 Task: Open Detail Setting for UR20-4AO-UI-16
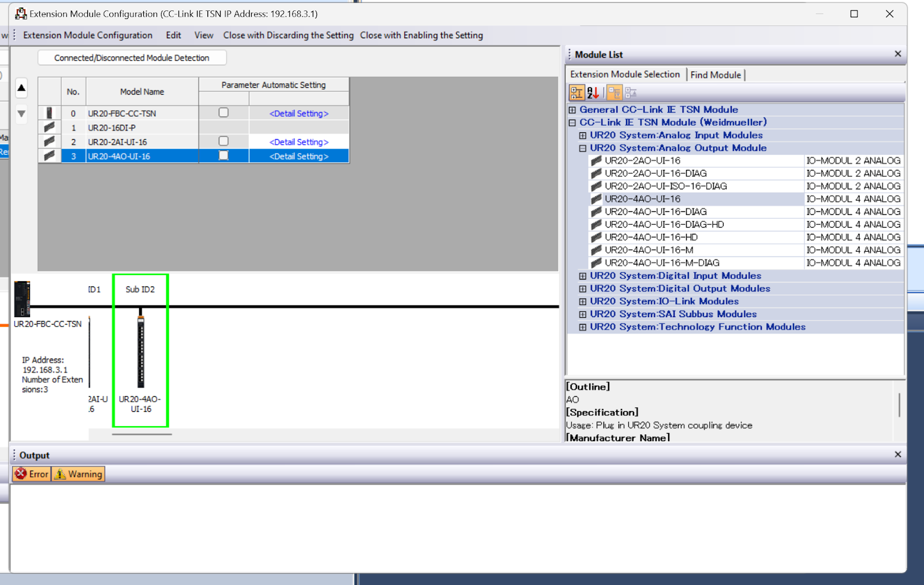click(299, 156)
